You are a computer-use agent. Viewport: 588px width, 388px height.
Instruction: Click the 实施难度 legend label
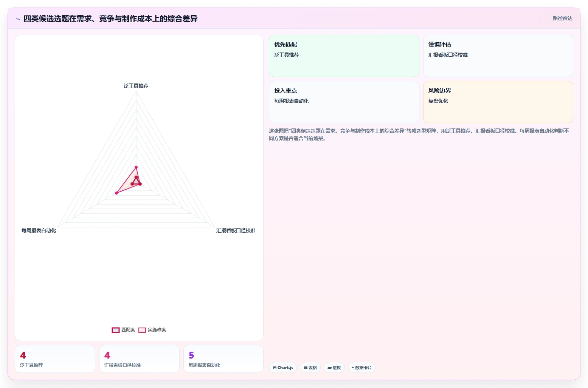[x=157, y=330]
